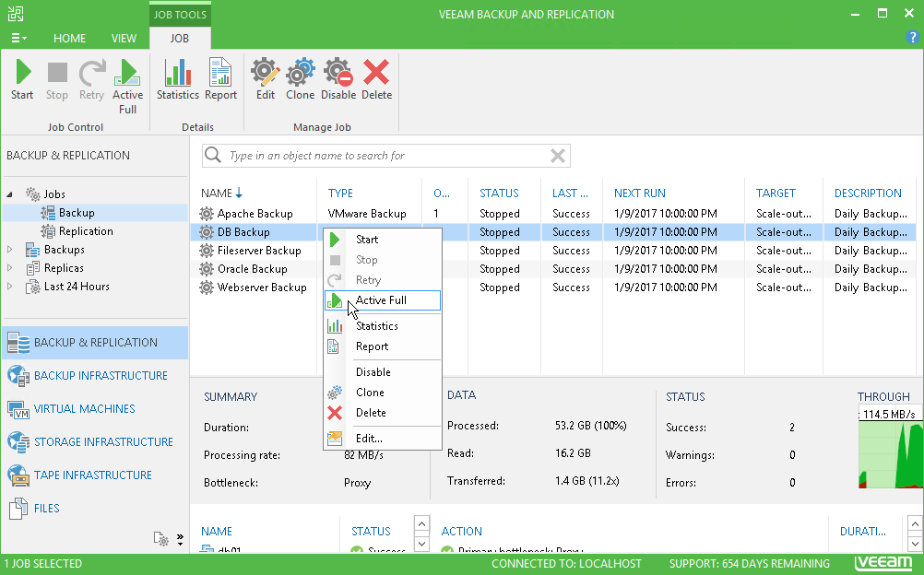
Task: Select the Fileserver Backup job row
Action: tap(552, 251)
